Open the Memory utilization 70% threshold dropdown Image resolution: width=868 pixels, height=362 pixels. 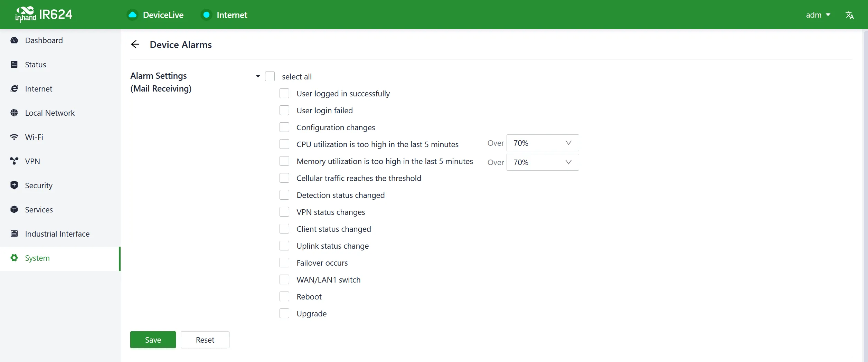[x=542, y=162]
